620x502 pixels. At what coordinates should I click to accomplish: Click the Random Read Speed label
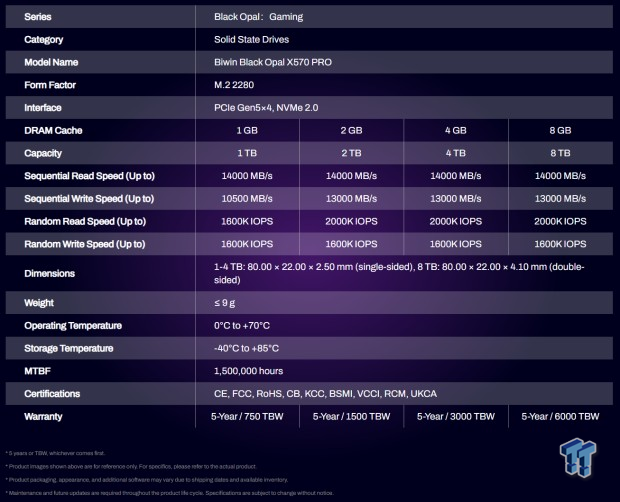85,221
